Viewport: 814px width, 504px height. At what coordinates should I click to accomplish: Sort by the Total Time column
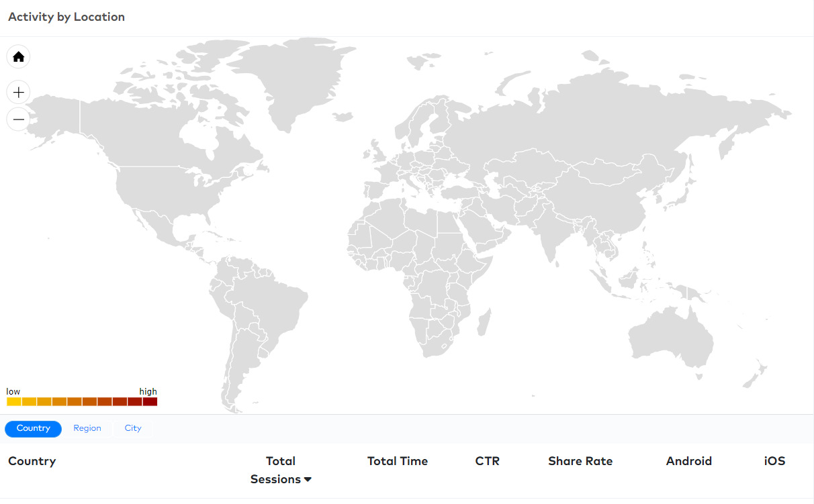(x=398, y=461)
